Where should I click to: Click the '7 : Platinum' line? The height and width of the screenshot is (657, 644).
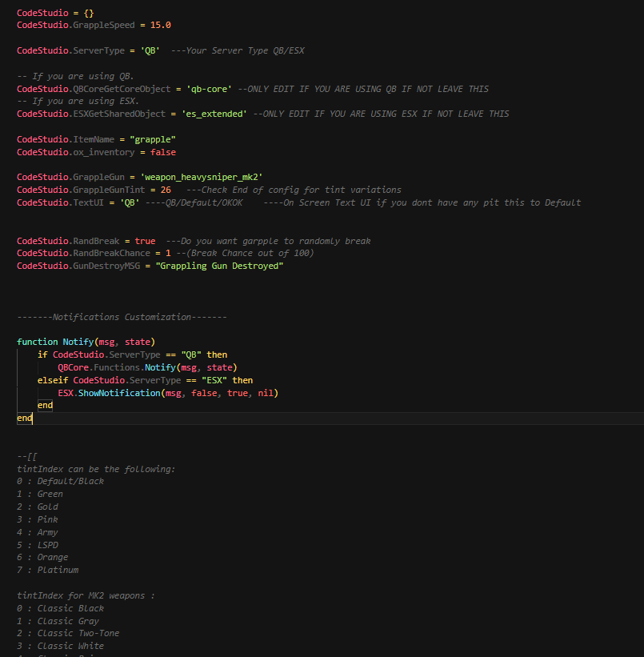[x=48, y=571]
